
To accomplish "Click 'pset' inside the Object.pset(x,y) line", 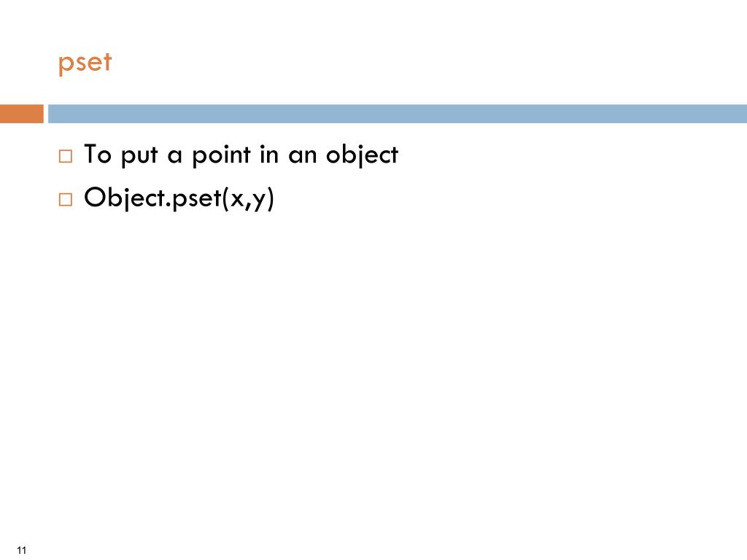I will (x=197, y=199).
